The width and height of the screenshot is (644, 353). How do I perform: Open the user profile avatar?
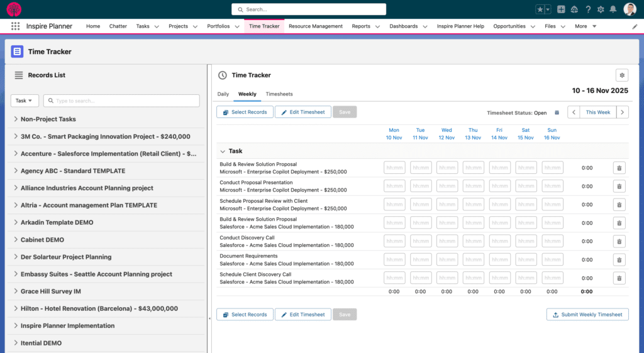[x=630, y=9]
